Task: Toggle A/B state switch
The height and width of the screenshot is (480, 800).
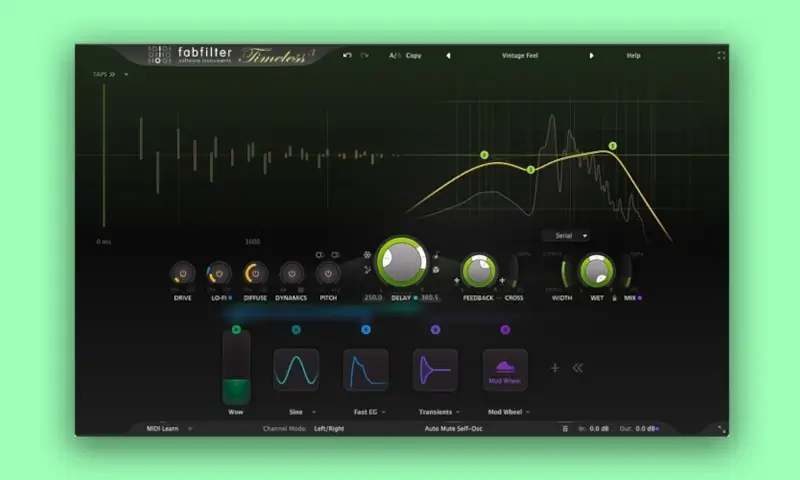Action: [395, 56]
